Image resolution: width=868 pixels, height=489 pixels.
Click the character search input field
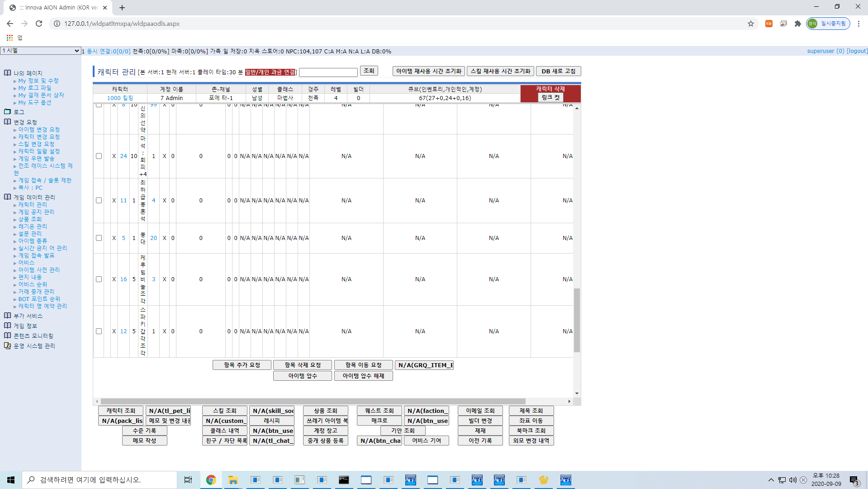(x=328, y=72)
